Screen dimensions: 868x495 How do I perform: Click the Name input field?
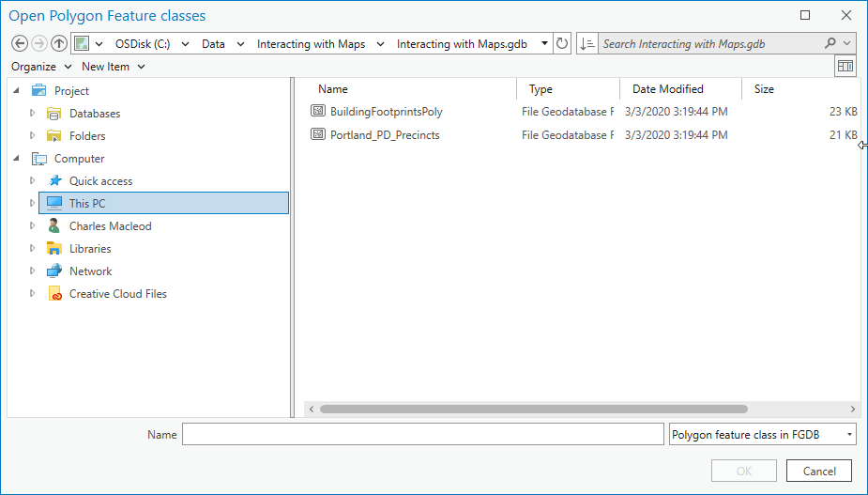point(422,435)
